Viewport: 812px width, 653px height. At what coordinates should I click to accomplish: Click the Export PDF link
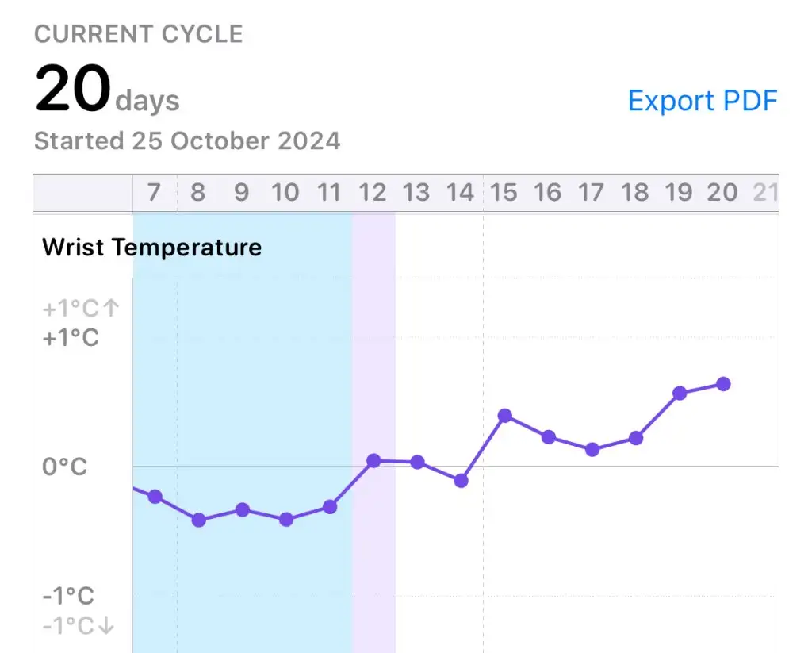(x=703, y=101)
